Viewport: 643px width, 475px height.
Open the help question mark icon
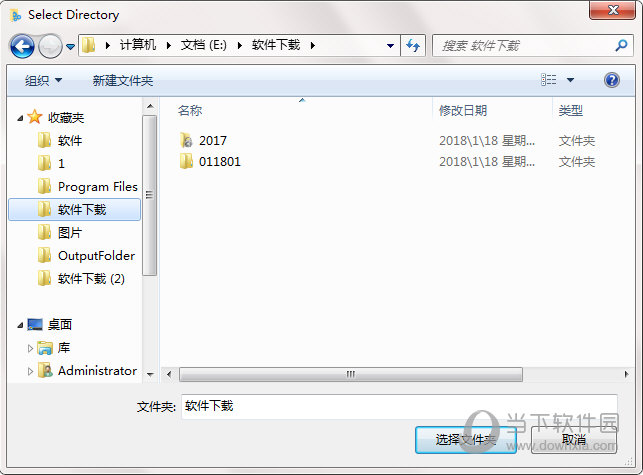(x=611, y=80)
